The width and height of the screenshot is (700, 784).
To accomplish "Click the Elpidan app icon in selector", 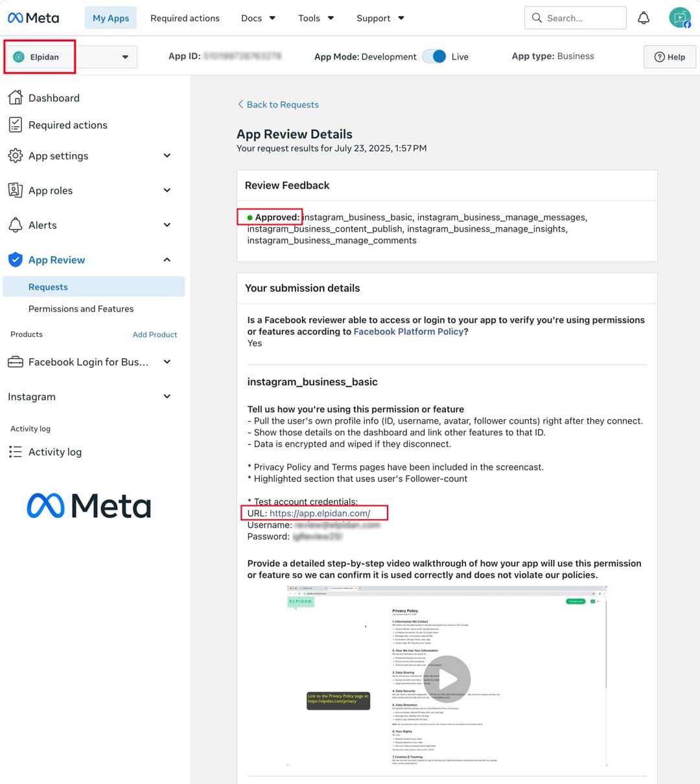I will pos(19,57).
